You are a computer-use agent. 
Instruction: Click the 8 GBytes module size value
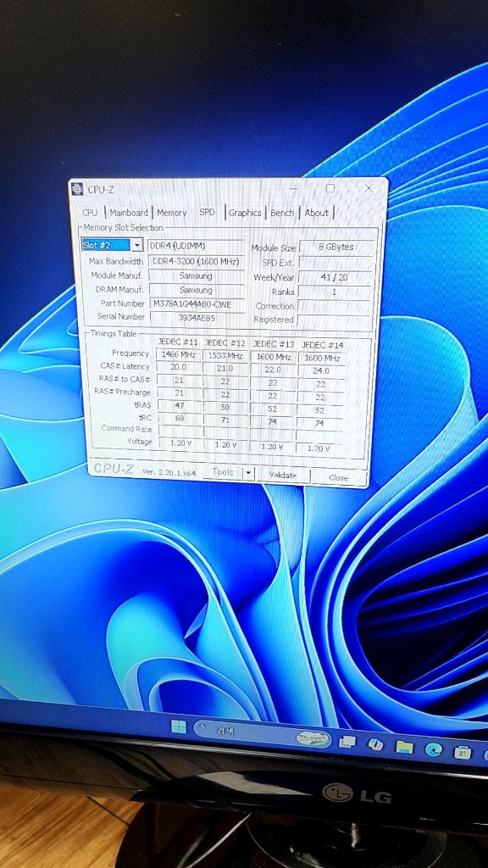pos(335,247)
